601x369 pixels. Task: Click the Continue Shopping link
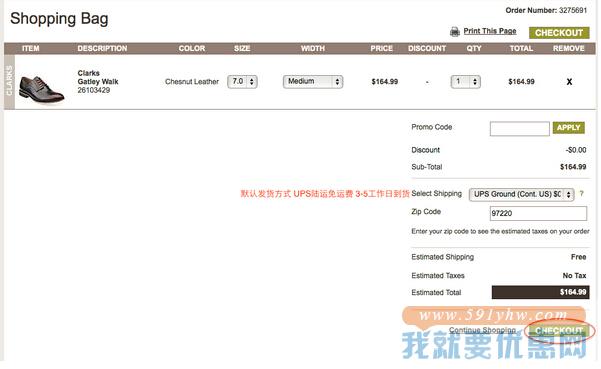click(x=482, y=330)
